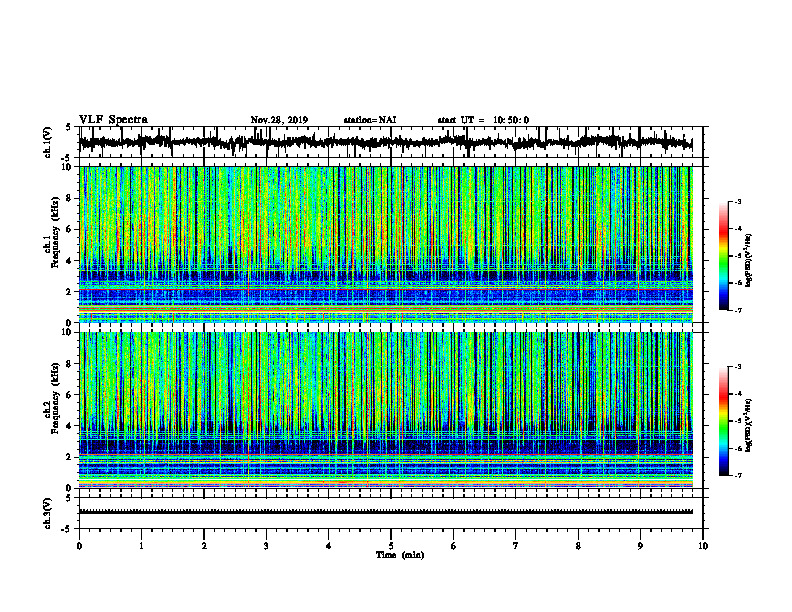Click the time axis tick label "5"
Viewport: 792px width, 612px height.
click(391, 546)
